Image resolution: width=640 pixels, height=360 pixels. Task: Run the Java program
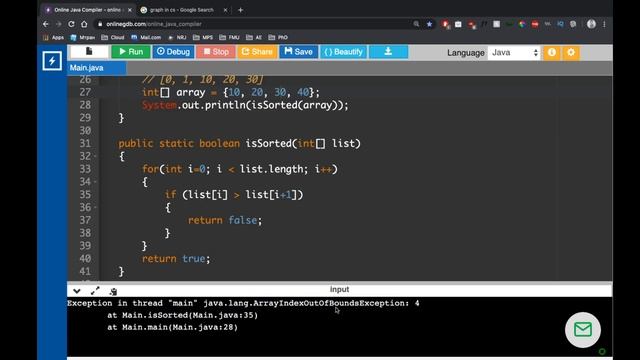tap(131, 52)
